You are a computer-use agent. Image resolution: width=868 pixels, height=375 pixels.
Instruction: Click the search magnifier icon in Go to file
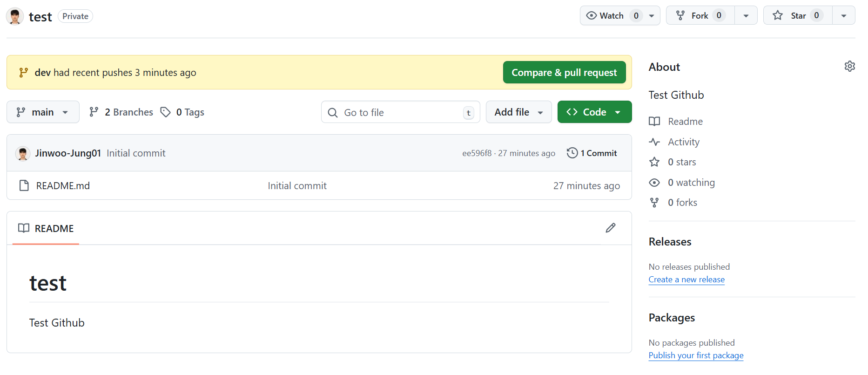coord(332,112)
